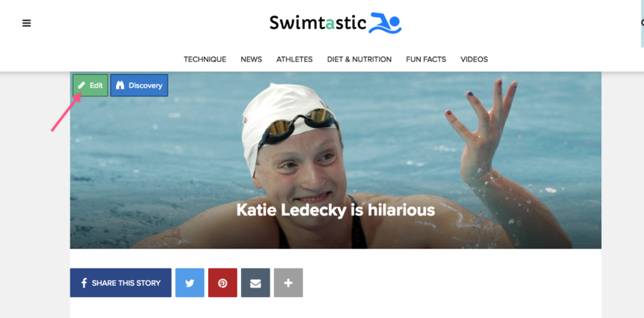Open the Athletes menu item
The image size is (644, 318).
tap(294, 60)
